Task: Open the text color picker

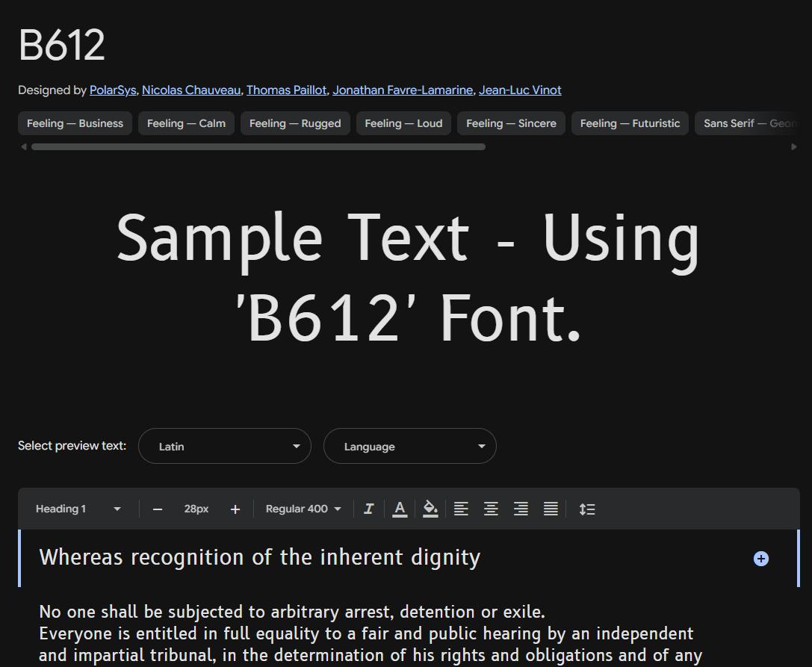Action: click(399, 509)
